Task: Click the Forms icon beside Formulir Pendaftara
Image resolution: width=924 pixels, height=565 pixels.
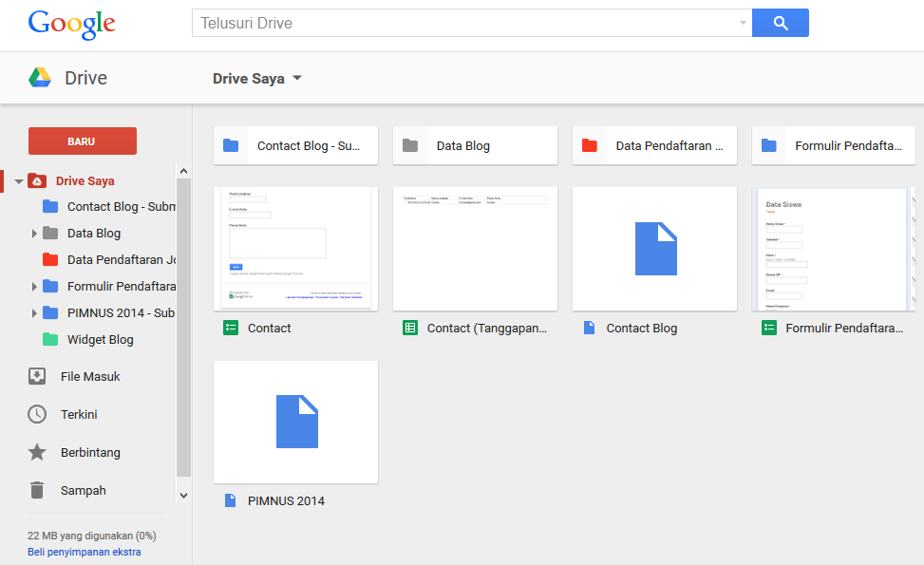Action: (767, 327)
